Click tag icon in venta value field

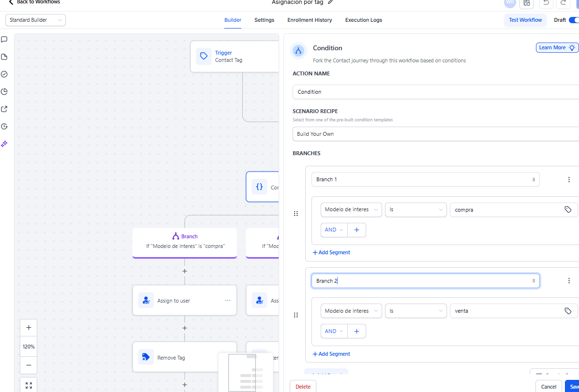[568, 311]
